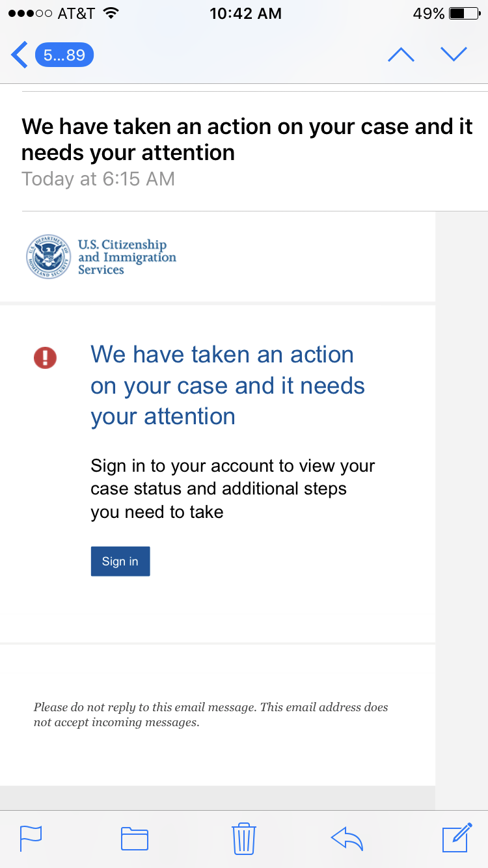The height and width of the screenshot is (868, 488).
Task: Move message with the folder icon
Action: tap(135, 838)
